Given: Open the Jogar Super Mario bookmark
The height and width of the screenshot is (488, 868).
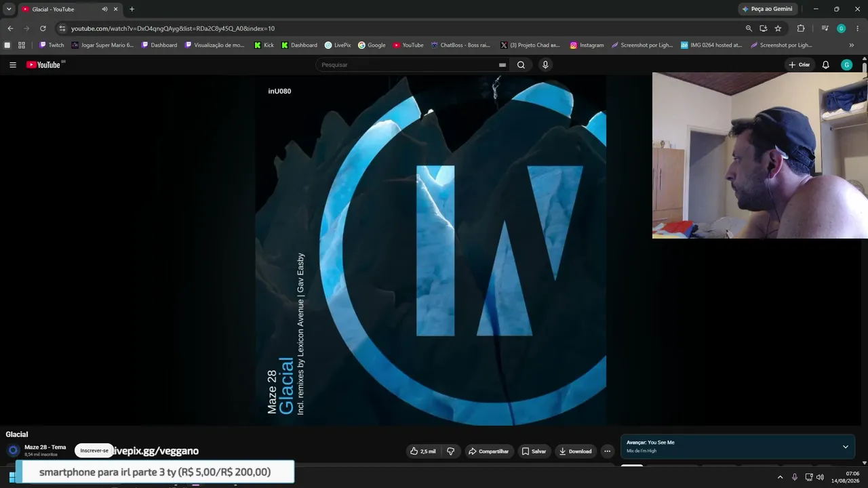Looking at the screenshot, I should pyautogui.click(x=103, y=45).
